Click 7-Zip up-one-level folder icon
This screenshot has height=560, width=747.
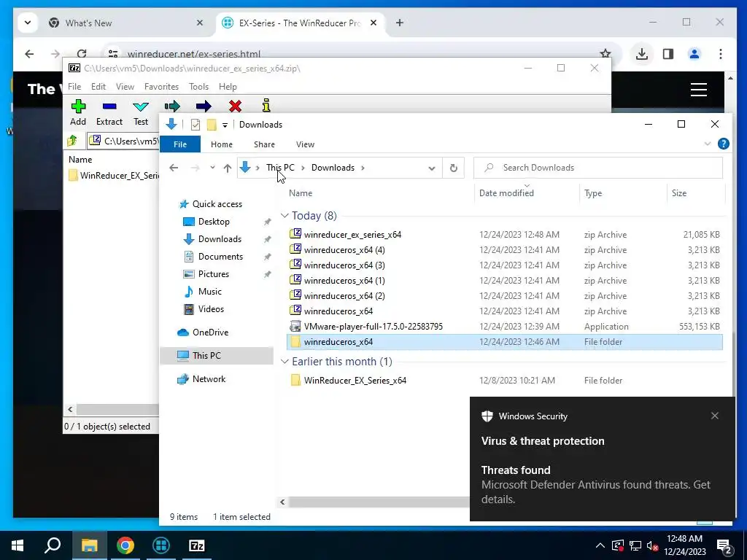click(72, 141)
